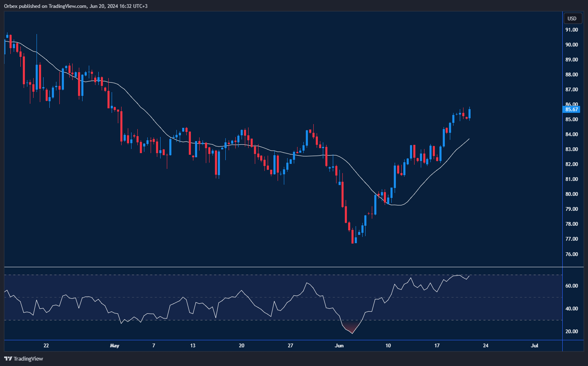The width and height of the screenshot is (588, 366).
Task: Select date 22 on the time axis
Action: pos(46,346)
